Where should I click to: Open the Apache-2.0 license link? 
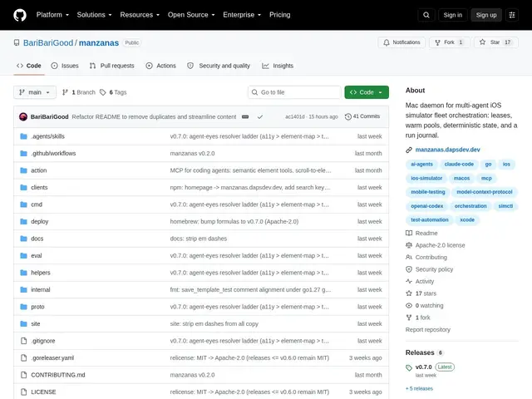tap(436, 245)
